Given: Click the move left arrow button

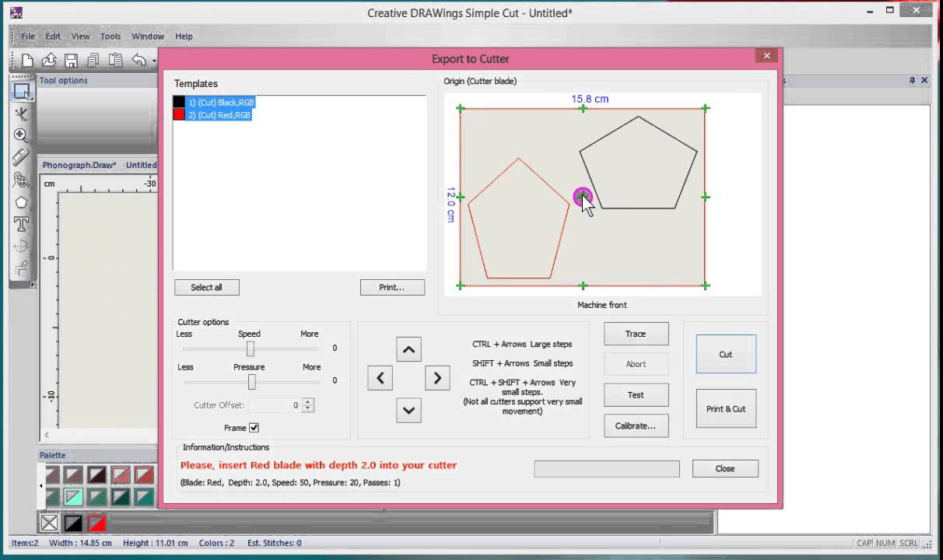Looking at the screenshot, I should tap(380, 378).
